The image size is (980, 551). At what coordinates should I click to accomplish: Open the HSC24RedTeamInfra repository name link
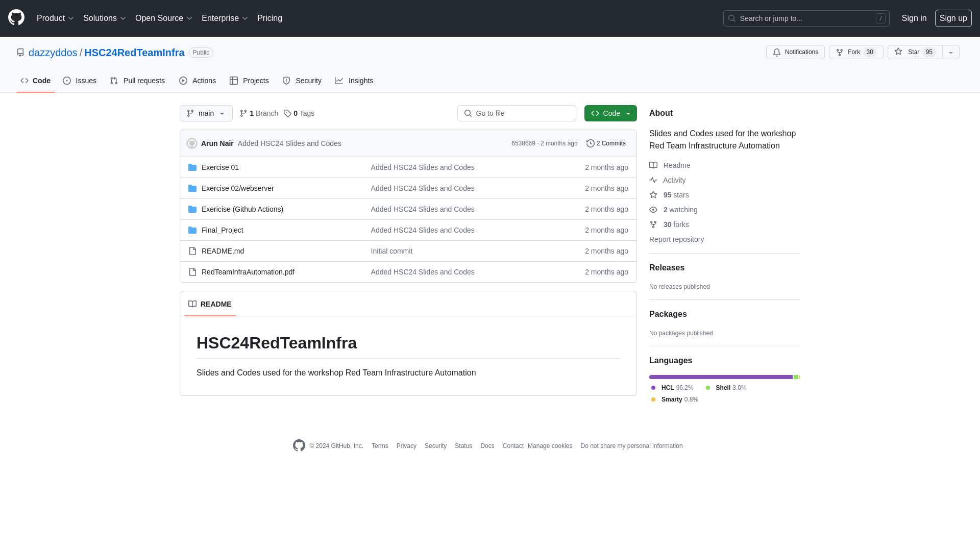(134, 53)
